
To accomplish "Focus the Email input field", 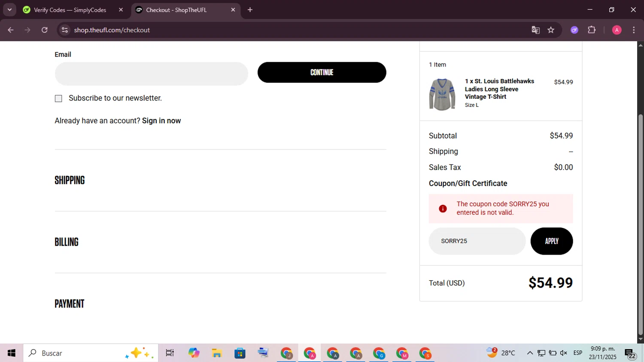I will point(151,74).
